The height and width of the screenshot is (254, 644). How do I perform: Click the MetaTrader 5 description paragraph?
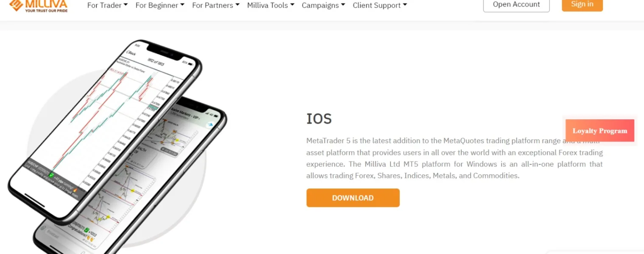coord(454,158)
